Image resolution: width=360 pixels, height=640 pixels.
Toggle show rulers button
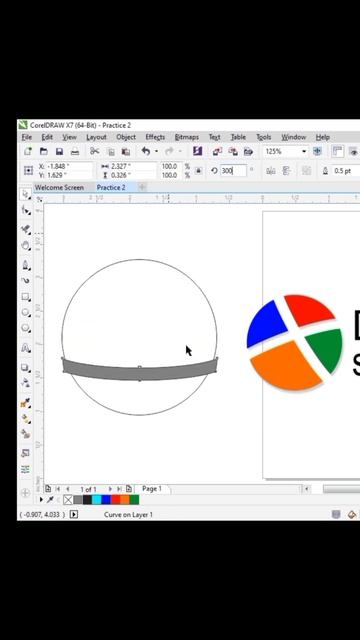(x=338, y=151)
